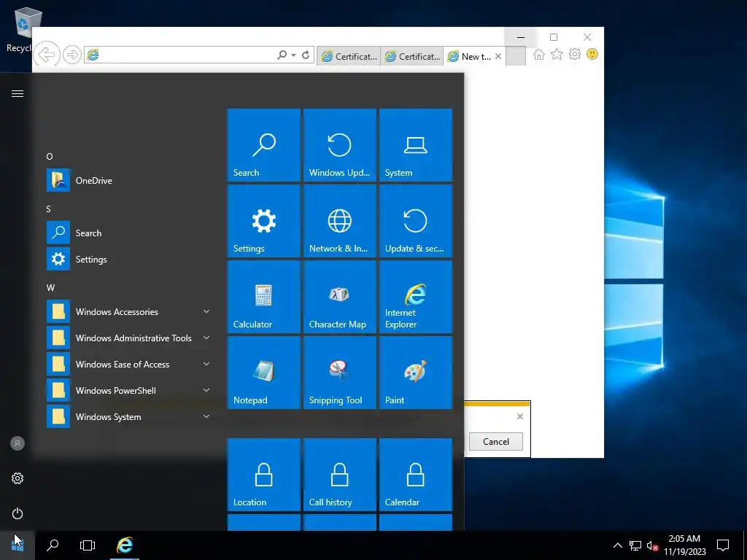Open the address bar search dropdown arrow
The image size is (747, 560).
(293, 55)
